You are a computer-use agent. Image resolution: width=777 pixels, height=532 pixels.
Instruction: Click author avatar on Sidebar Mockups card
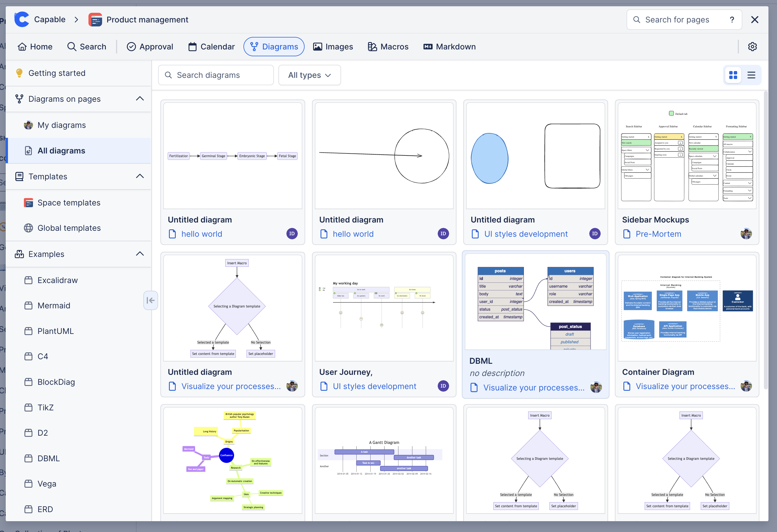pos(746,234)
